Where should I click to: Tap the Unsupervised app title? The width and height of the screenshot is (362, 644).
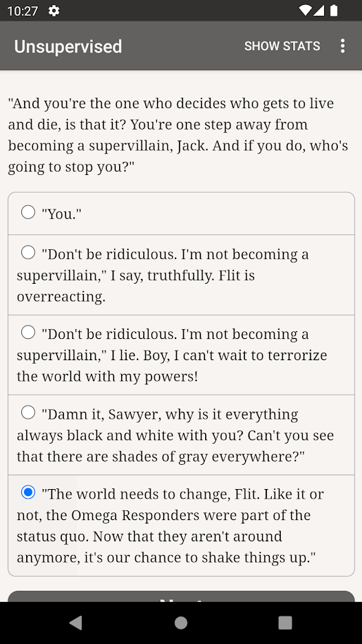(x=68, y=46)
